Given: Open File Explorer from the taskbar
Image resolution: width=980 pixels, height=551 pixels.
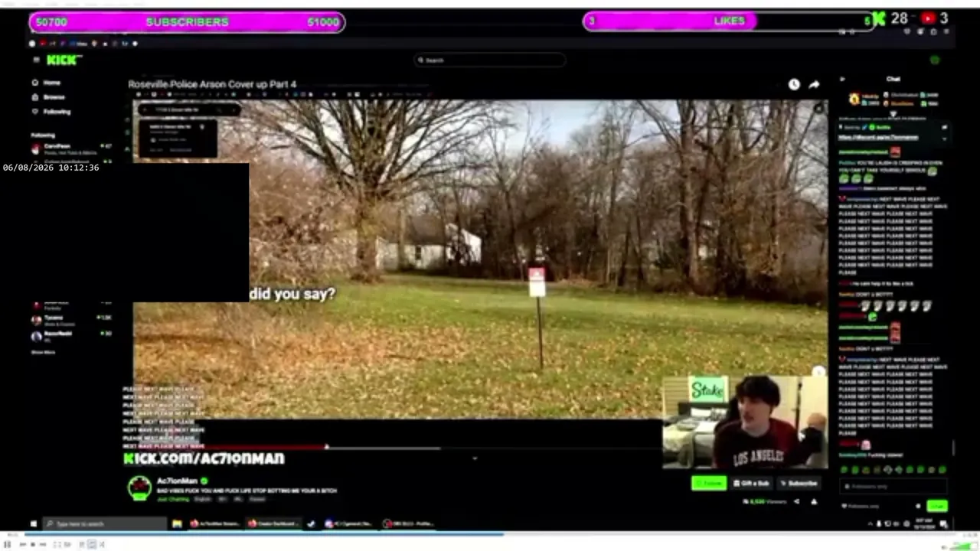Looking at the screenshot, I should [177, 524].
